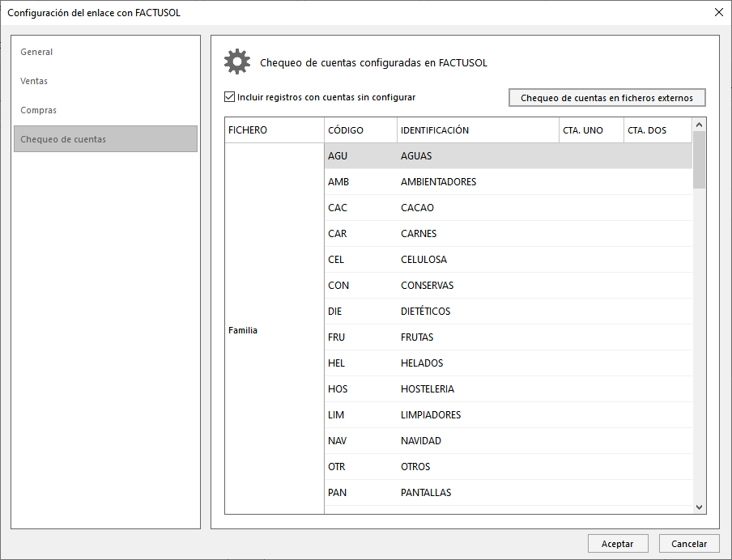Select the LIM code cell
This screenshot has height=560, width=732.
pos(360,415)
